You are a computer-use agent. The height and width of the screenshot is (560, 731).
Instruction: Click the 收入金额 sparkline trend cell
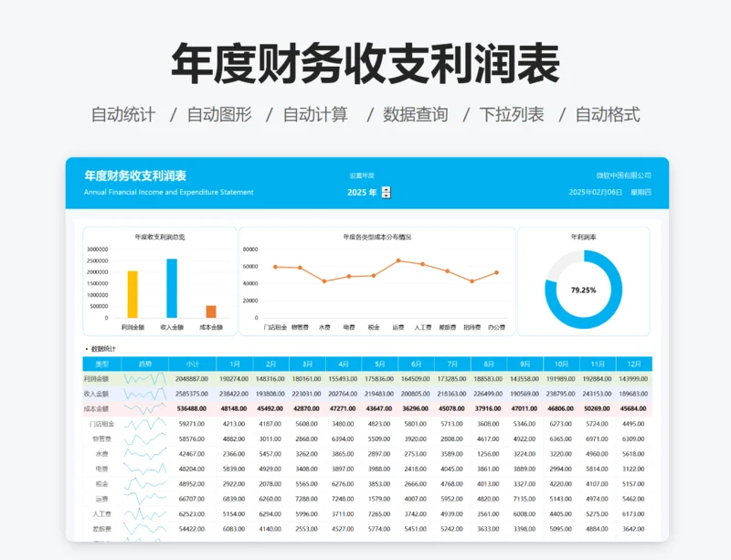pos(145,394)
